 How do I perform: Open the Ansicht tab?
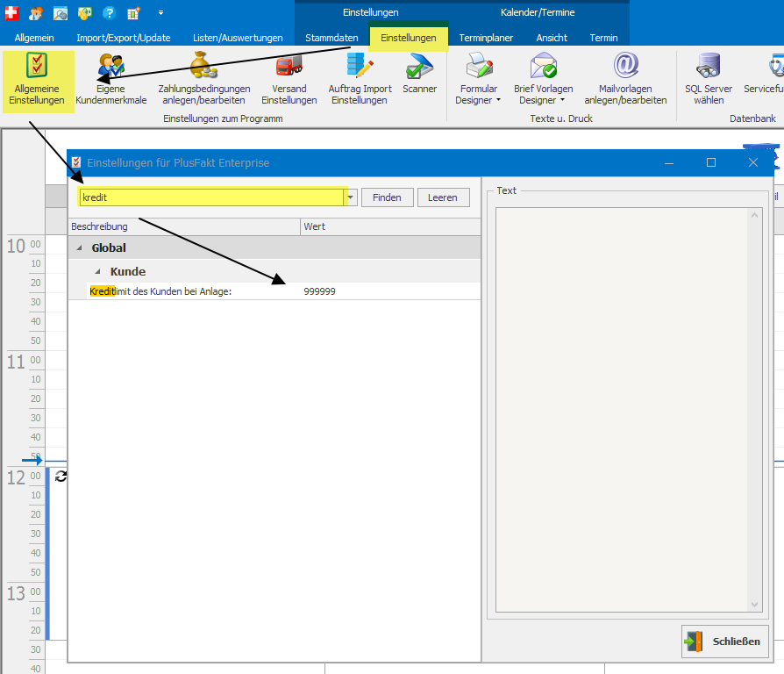point(552,38)
